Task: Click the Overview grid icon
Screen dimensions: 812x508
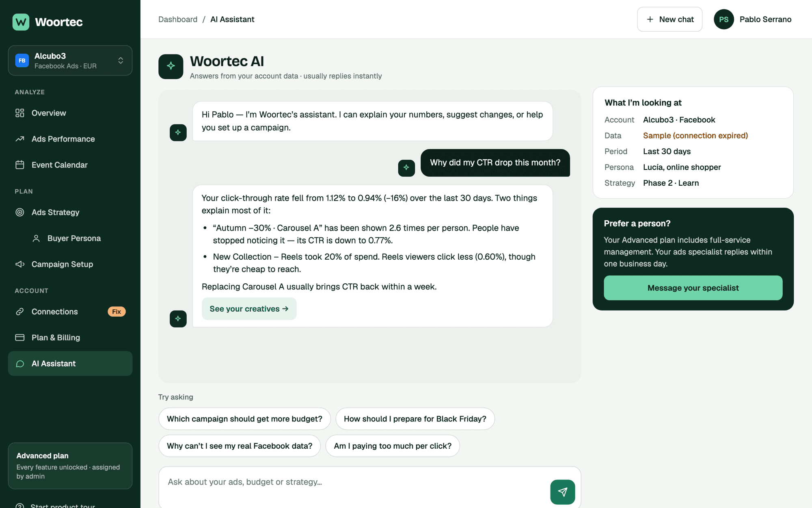Action: pyautogui.click(x=20, y=113)
